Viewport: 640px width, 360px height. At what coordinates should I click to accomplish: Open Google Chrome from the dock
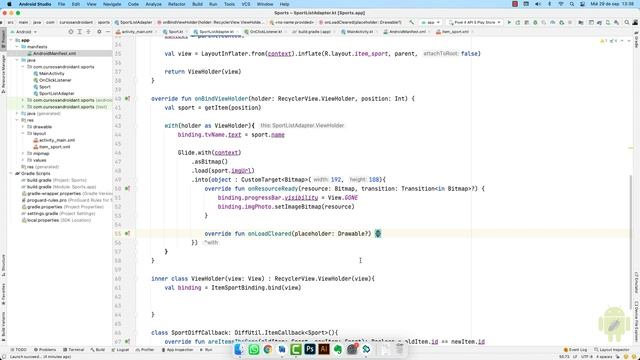[268, 349]
